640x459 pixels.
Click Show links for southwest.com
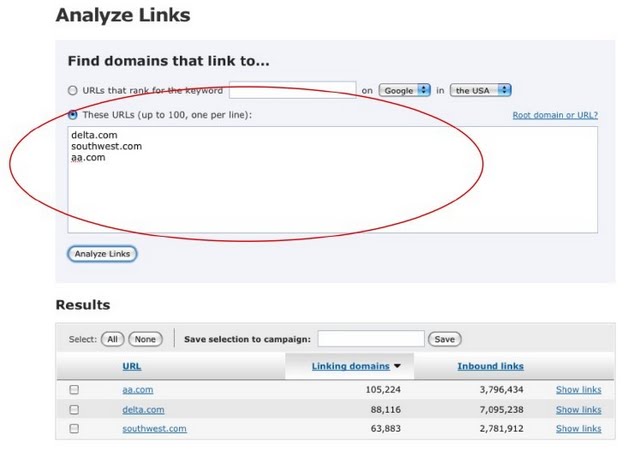tap(578, 428)
